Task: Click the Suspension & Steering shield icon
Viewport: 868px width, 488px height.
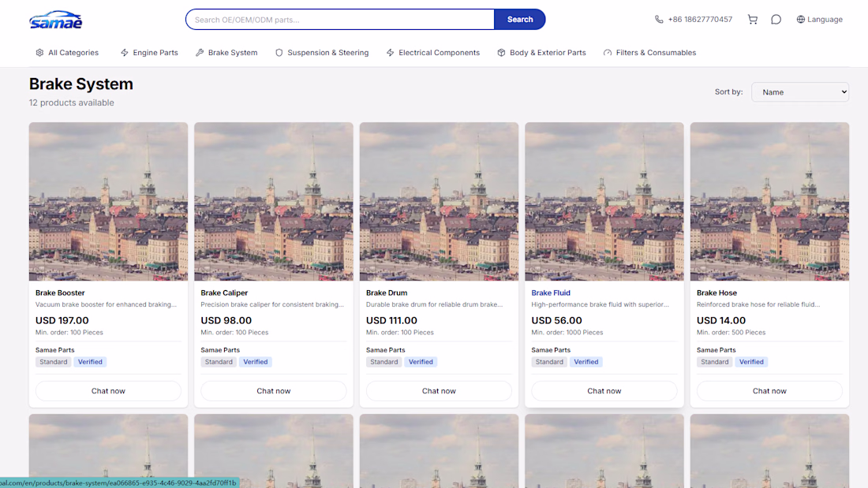Action: pos(279,53)
